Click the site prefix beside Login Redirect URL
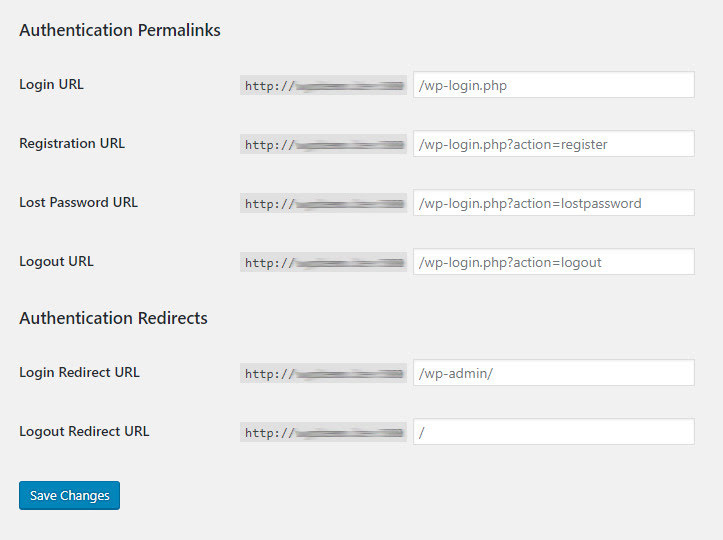Viewport: 723px width, 540px height. coord(323,374)
